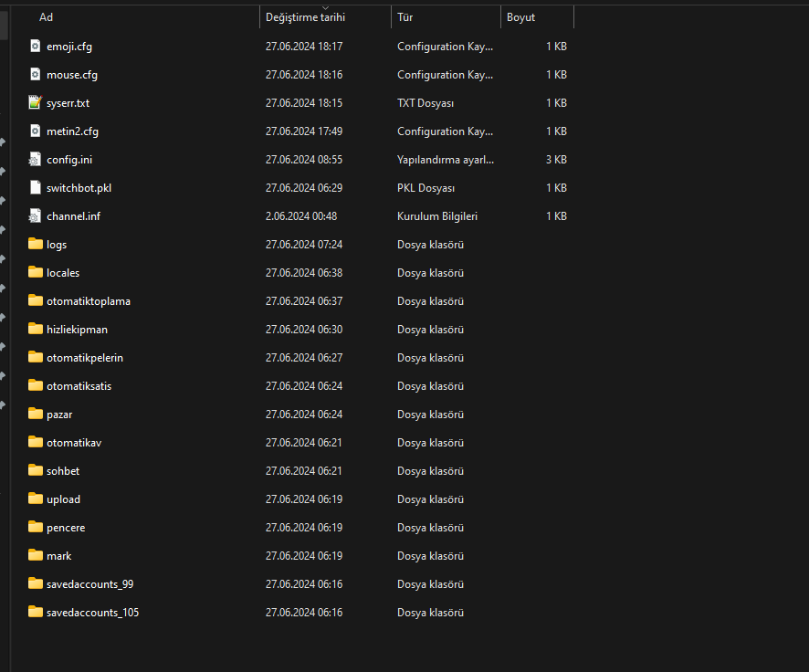
Task: Sort by Değiştirme tarihi column header
Action: 306,17
